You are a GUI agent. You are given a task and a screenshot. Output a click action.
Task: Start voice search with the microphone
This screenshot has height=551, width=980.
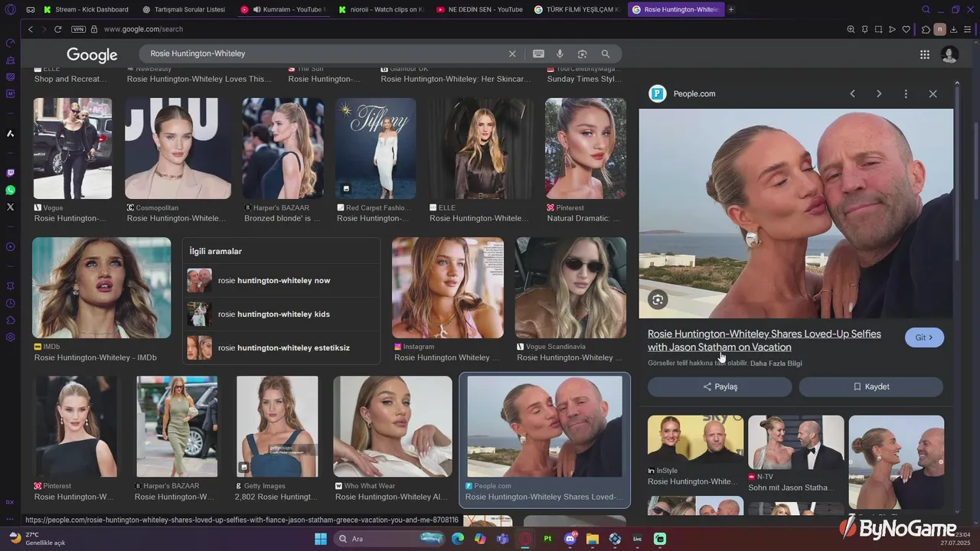(560, 54)
